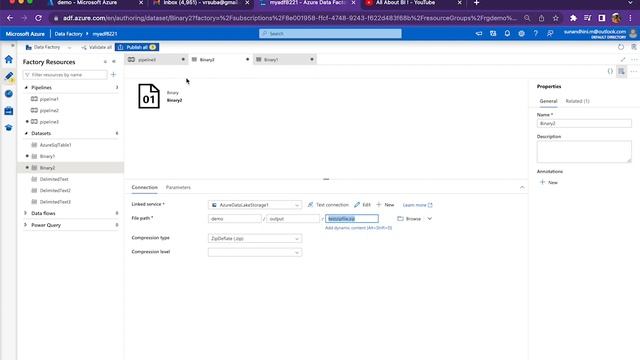This screenshot has width=640, height=360.
Task: Browse for the file path
Action: [x=409, y=219]
